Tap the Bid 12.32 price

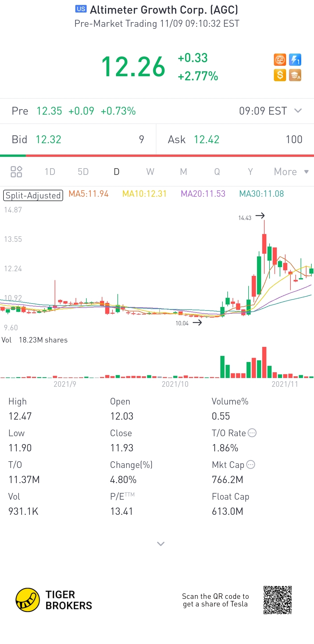[48, 139]
